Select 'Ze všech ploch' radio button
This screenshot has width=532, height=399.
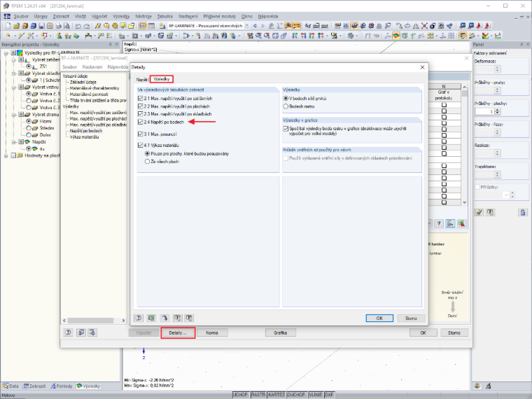(x=147, y=162)
